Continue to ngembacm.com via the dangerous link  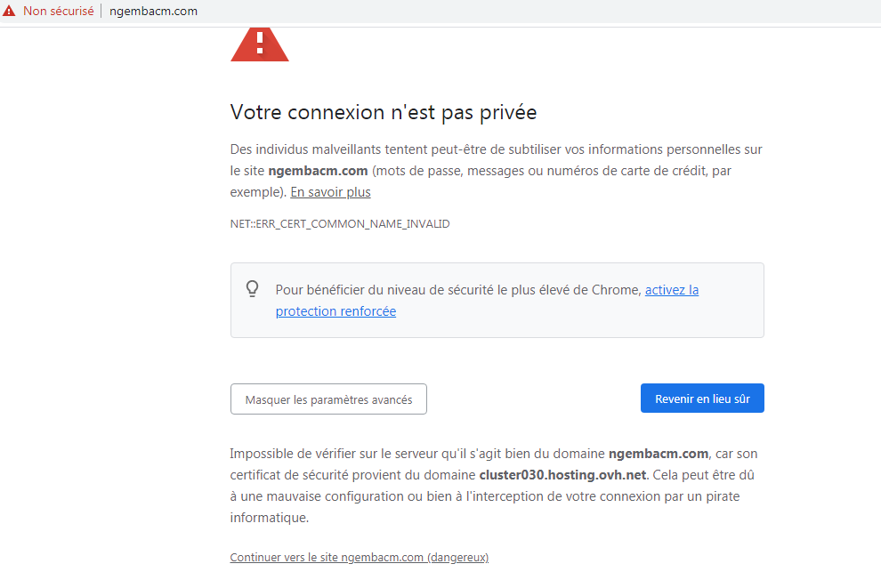(359, 558)
